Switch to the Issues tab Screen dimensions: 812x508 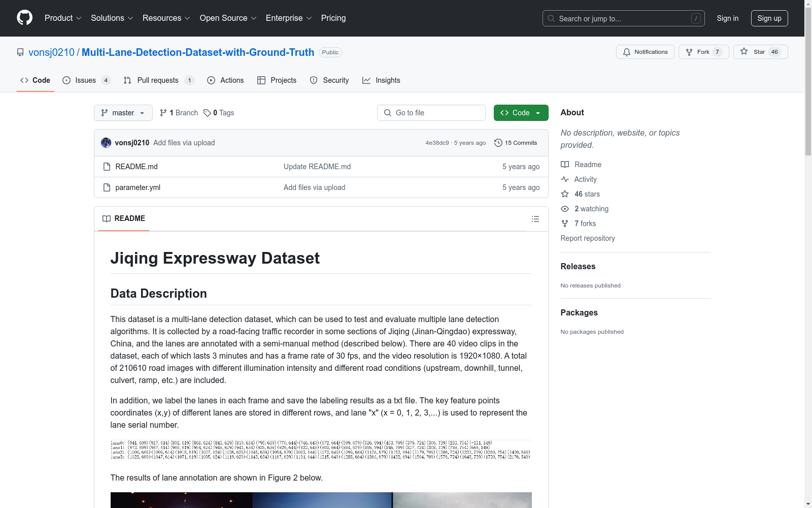86,80
